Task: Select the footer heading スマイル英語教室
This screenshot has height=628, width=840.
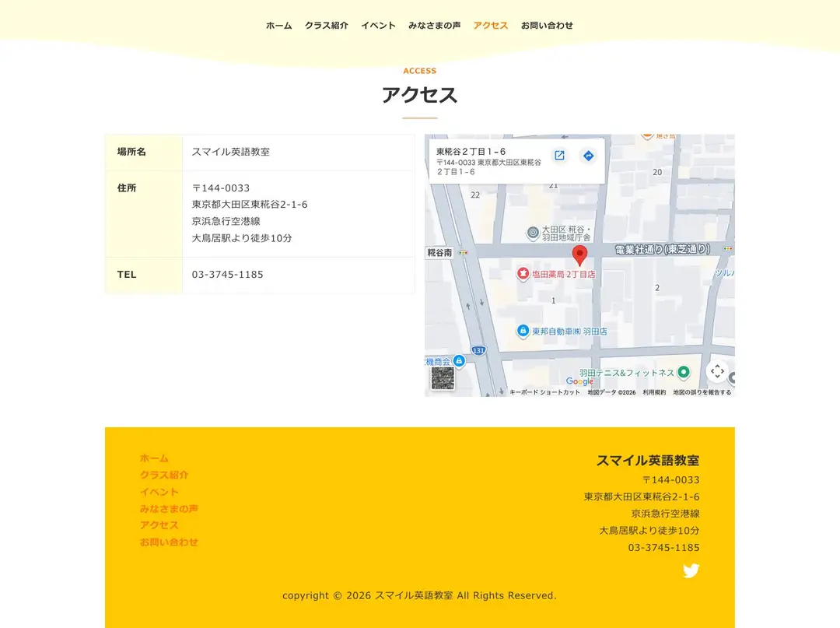Action: [x=648, y=460]
